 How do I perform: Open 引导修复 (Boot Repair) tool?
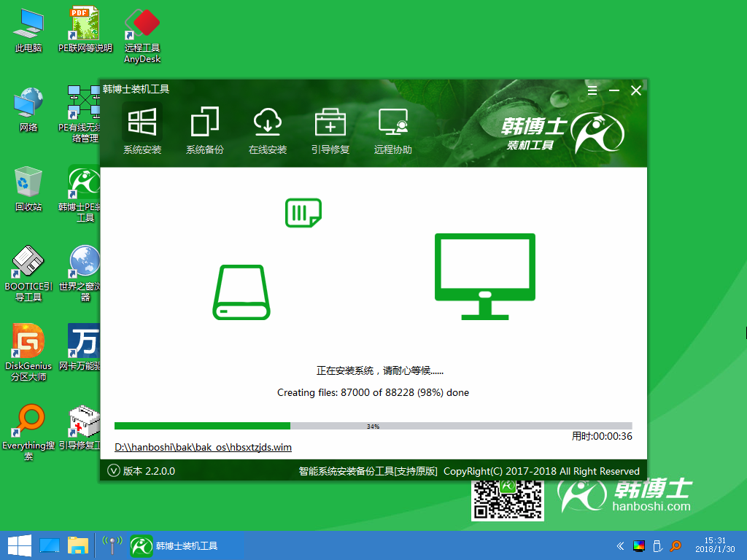point(330,130)
